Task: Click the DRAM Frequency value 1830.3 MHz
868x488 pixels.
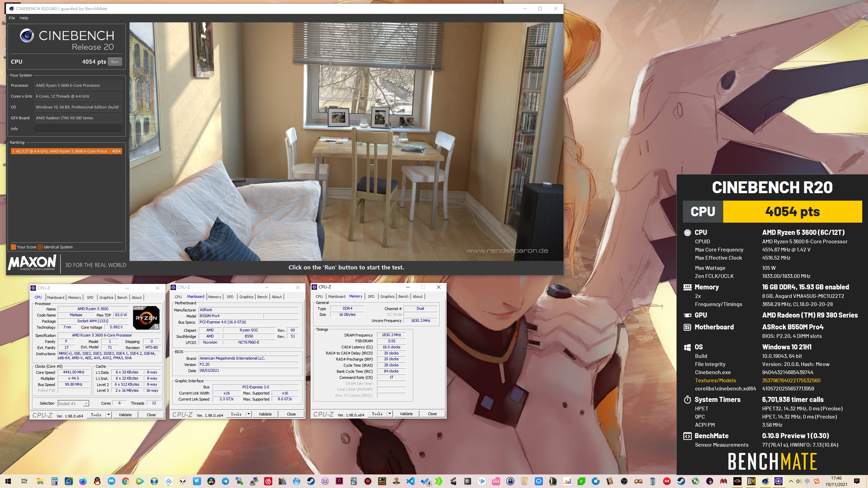Action: (x=391, y=335)
